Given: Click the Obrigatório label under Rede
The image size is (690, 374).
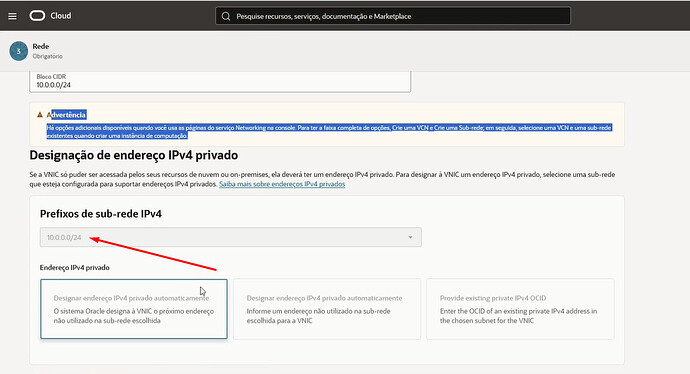Looking at the screenshot, I should (48, 56).
